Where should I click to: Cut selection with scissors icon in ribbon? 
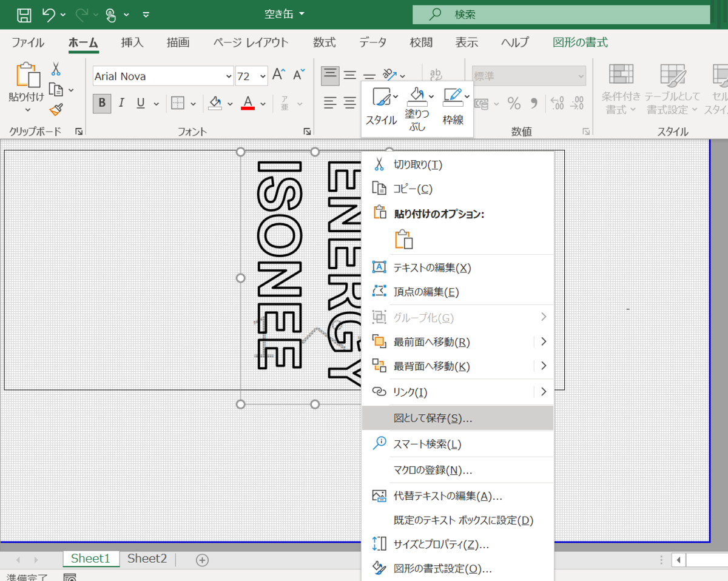tap(56, 69)
